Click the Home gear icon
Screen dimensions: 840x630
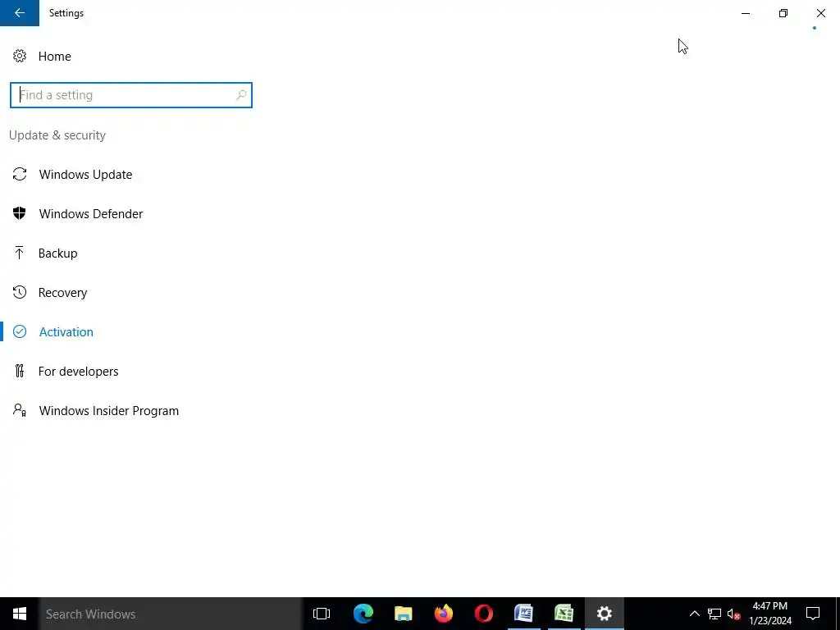coord(20,57)
